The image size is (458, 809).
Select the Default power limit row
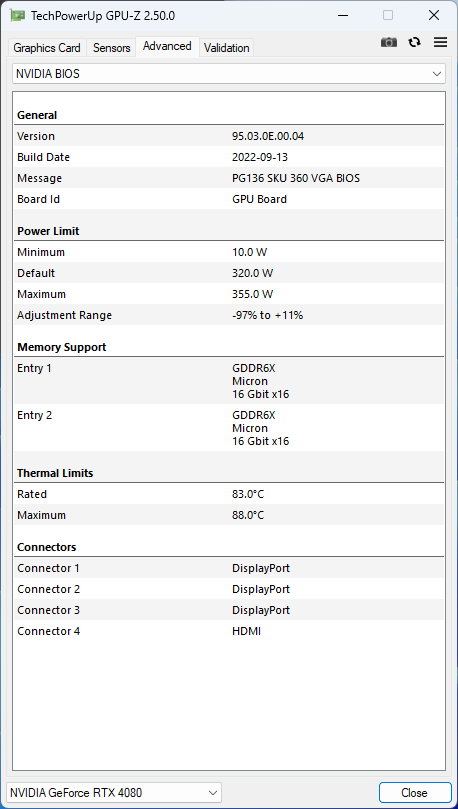229,273
